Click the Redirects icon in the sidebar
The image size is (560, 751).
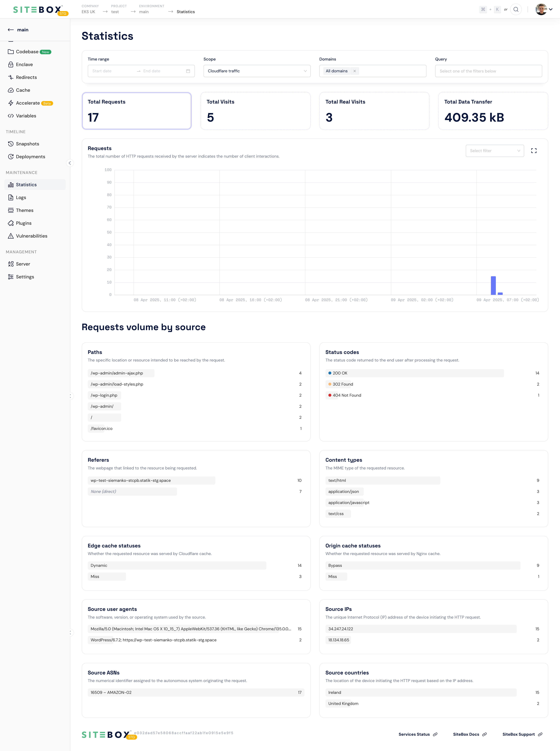11,77
